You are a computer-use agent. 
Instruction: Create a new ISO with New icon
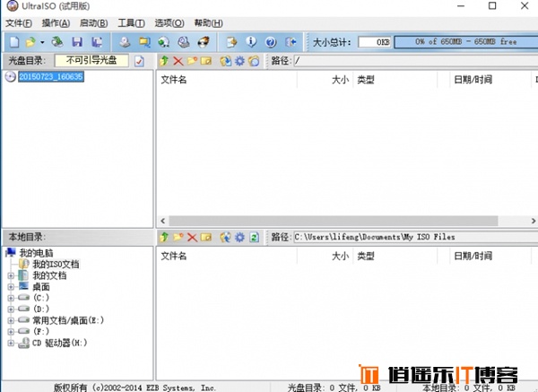(14, 42)
